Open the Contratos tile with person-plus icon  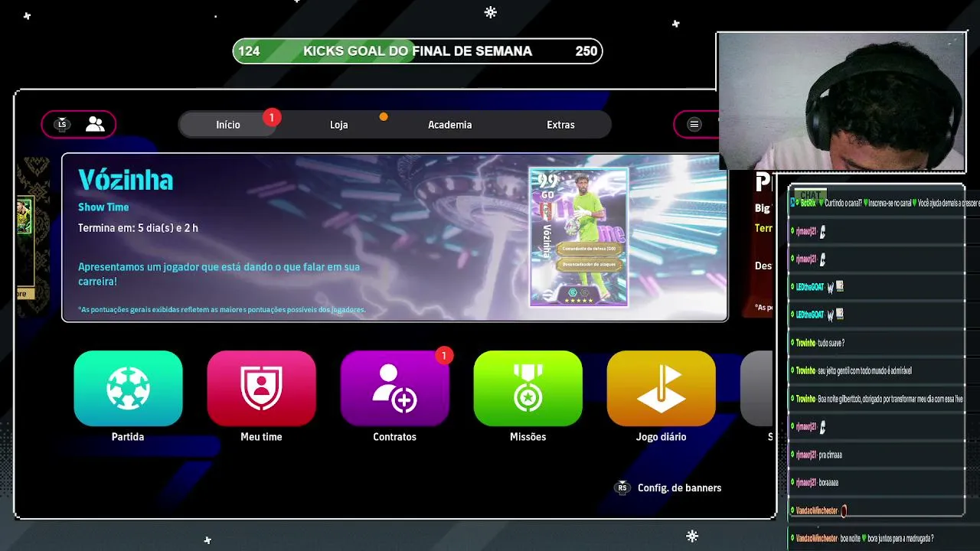click(394, 388)
